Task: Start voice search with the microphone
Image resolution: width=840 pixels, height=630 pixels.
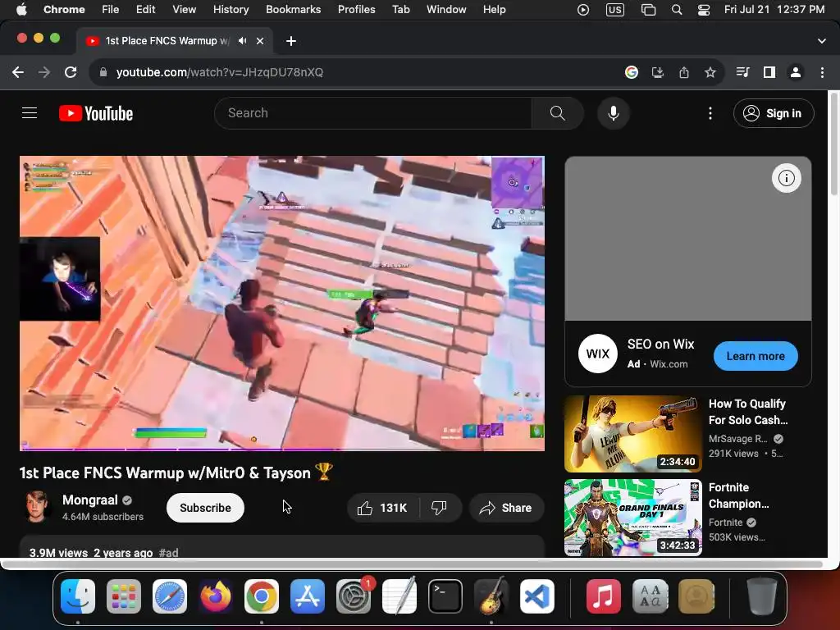Action: click(614, 113)
